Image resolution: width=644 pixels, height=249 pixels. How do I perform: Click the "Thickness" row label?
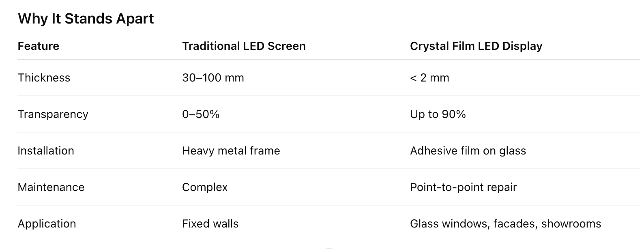point(44,78)
